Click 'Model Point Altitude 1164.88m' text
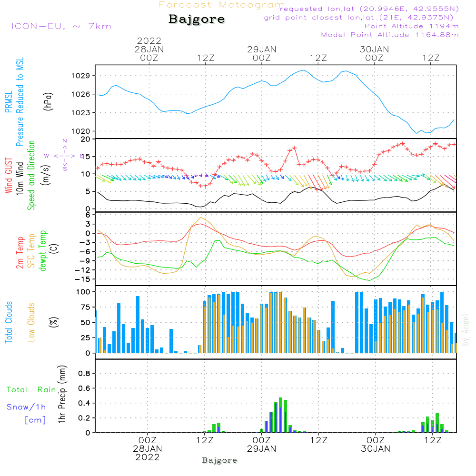This screenshot has height=476, width=476. point(390,35)
